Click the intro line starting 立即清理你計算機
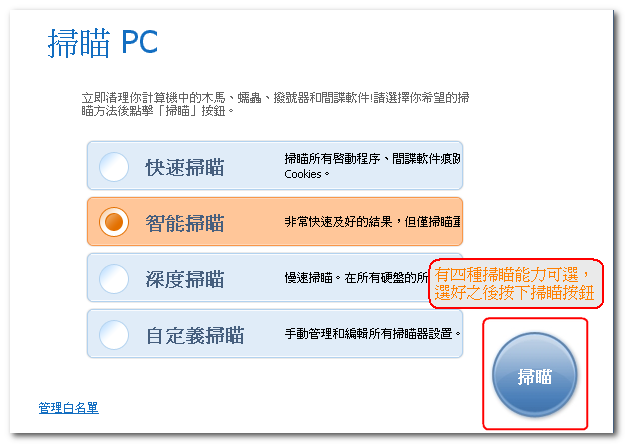This screenshot has height=444, width=625. (x=275, y=97)
